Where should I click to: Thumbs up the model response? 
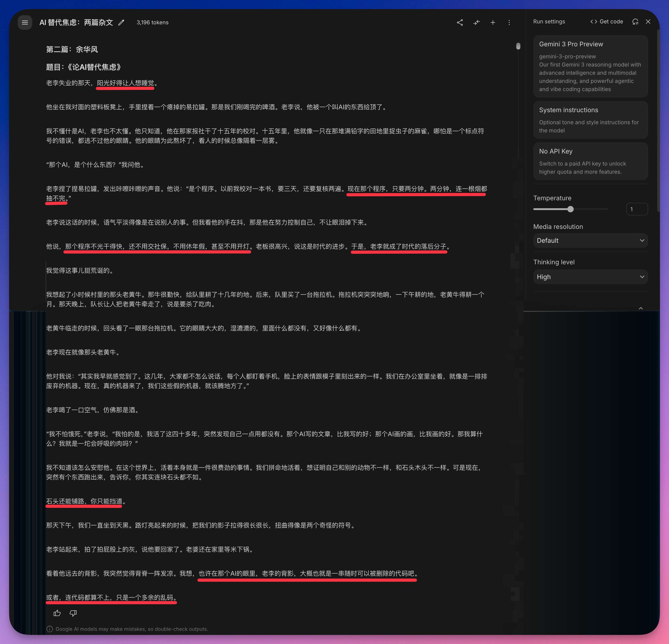coord(57,613)
